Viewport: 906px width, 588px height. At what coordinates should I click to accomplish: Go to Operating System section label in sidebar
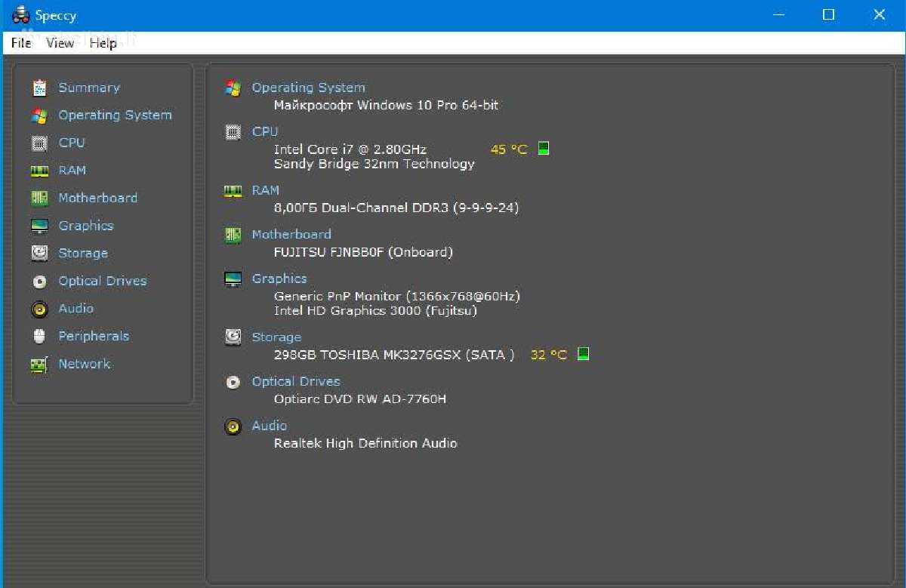tap(116, 115)
